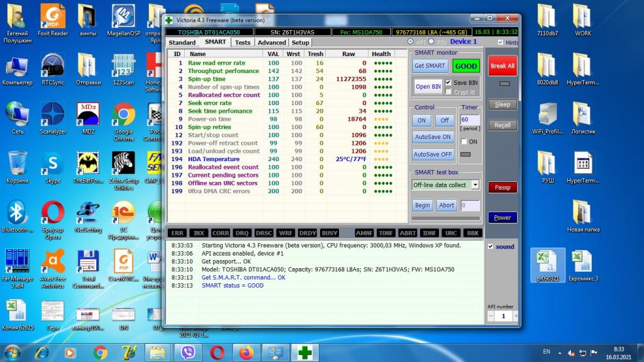Open Zebra Setup Utilities desktop icon
Viewport: 644px width, 362px height.
[123, 171]
